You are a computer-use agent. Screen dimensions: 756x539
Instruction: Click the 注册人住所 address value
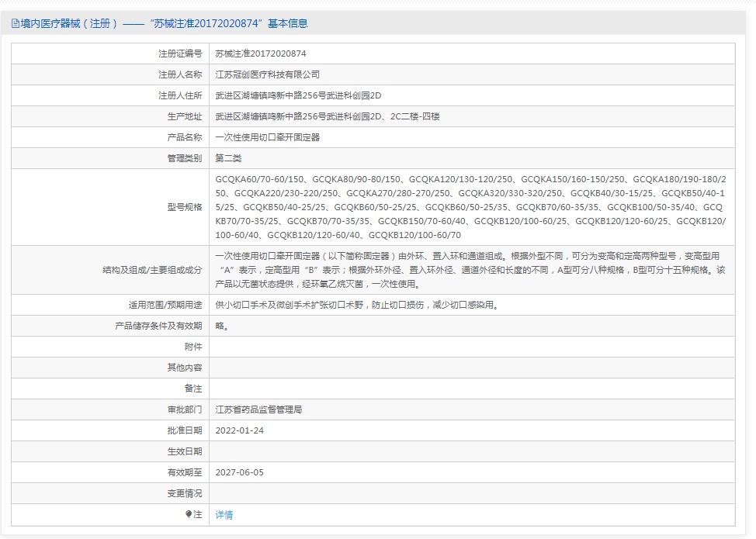[x=299, y=95]
